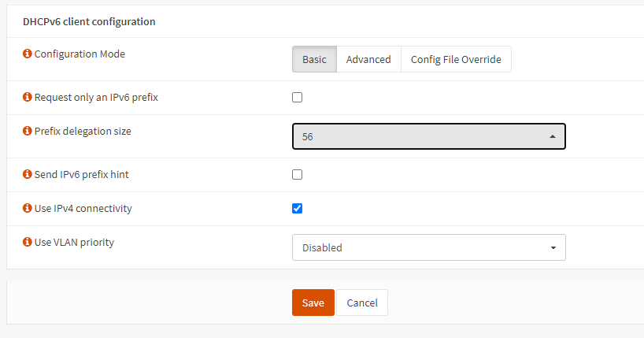The height and width of the screenshot is (338, 644).
Task: Show help for Send IPv6 prefix hint
Action: click(x=28, y=174)
